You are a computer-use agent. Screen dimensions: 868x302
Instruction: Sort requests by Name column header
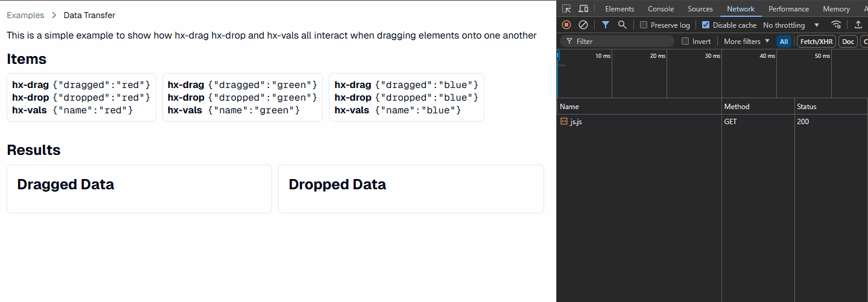point(639,106)
